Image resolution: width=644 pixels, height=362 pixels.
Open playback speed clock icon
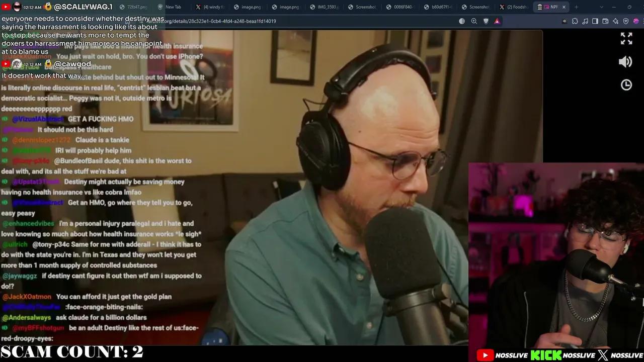click(x=626, y=85)
